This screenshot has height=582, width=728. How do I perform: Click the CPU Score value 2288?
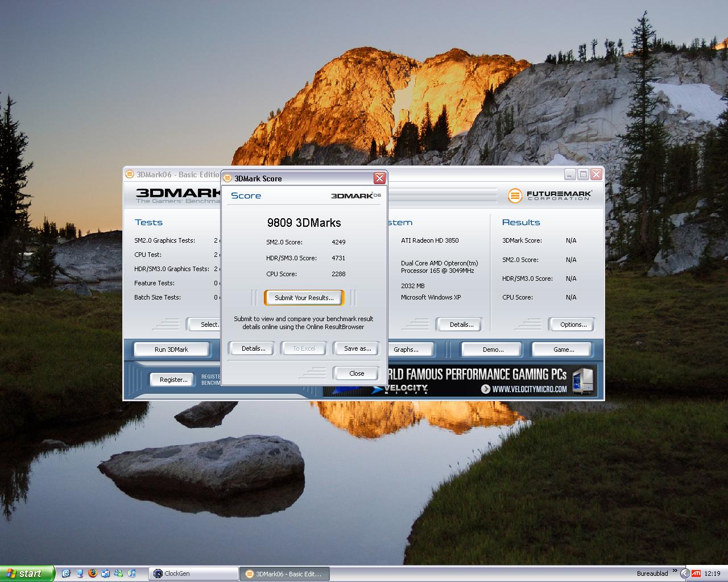click(x=338, y=274)
